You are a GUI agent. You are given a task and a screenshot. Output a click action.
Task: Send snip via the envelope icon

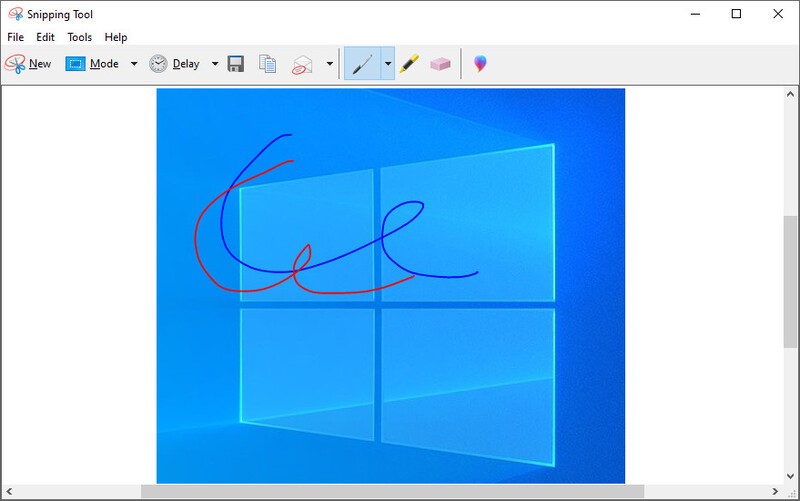tap(302, 65)
